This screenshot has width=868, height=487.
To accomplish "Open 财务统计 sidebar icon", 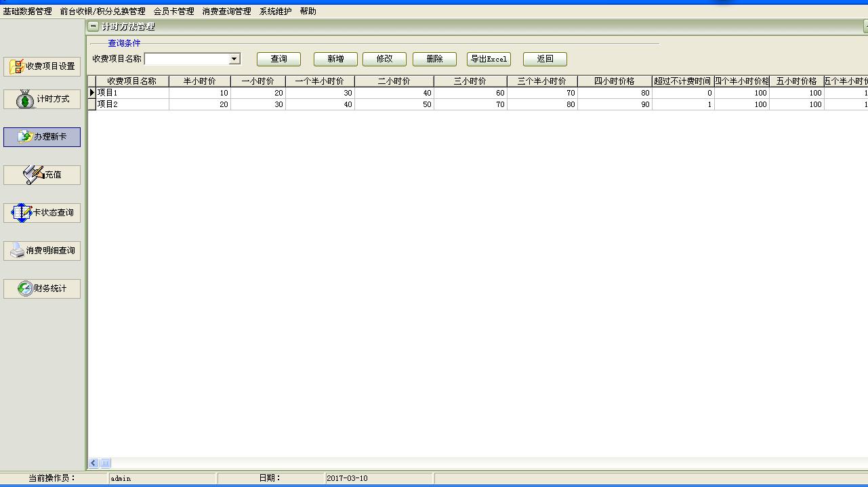I will click(25, 289).
